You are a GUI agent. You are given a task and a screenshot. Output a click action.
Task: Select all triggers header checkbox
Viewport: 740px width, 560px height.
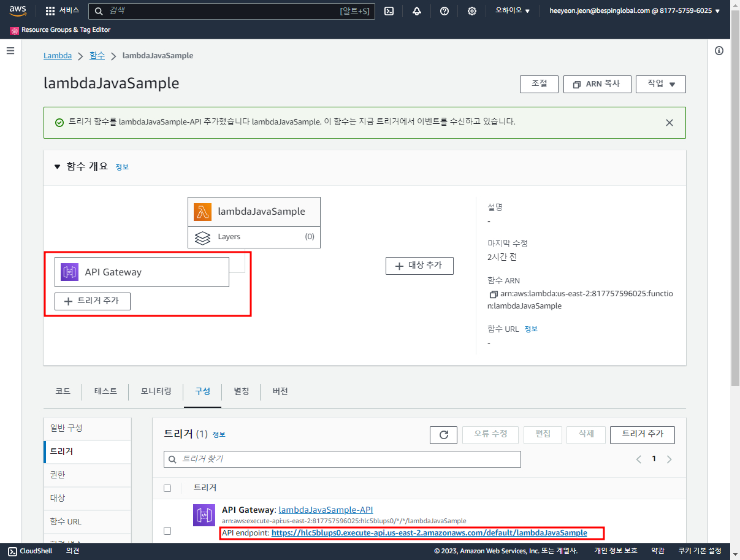click(x=167, y=488)
